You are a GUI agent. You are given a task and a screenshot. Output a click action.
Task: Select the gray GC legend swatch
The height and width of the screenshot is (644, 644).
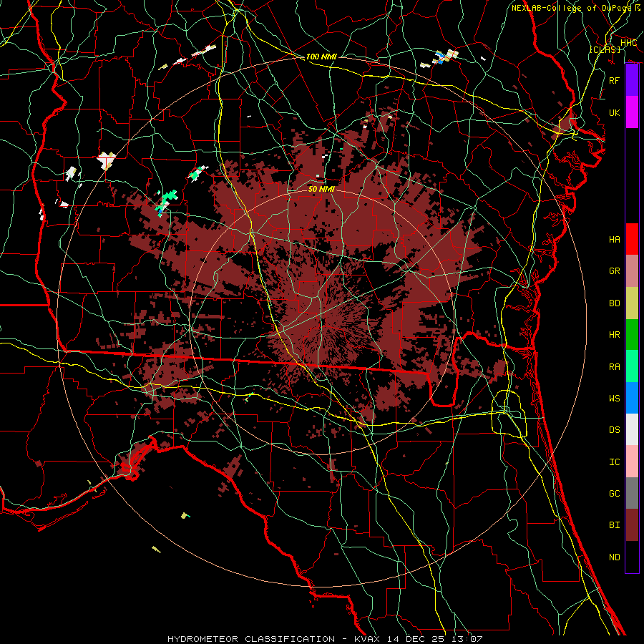pos(632,493)
